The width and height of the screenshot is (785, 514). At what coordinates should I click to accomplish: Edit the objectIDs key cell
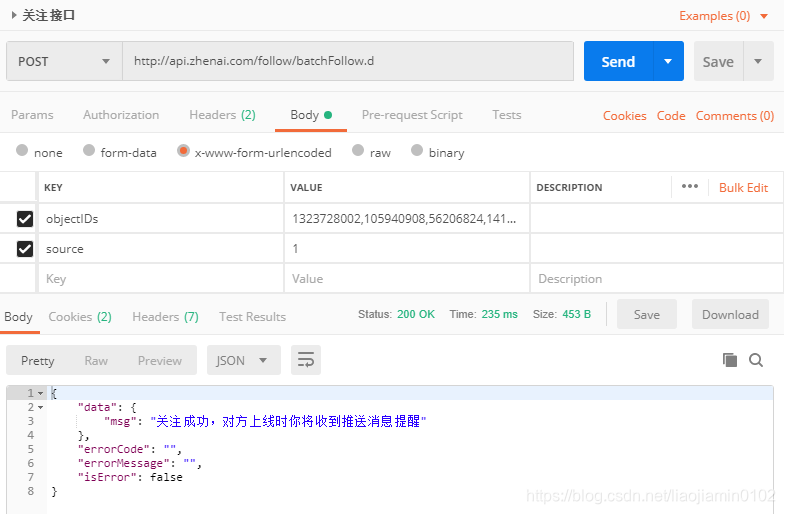tap(161, 219)
